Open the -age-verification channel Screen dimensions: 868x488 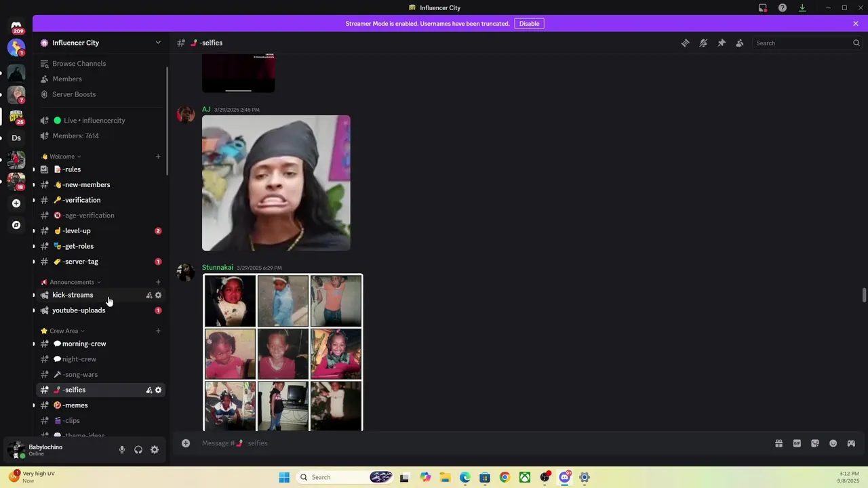pyautogui.click(x=100, y=216)
